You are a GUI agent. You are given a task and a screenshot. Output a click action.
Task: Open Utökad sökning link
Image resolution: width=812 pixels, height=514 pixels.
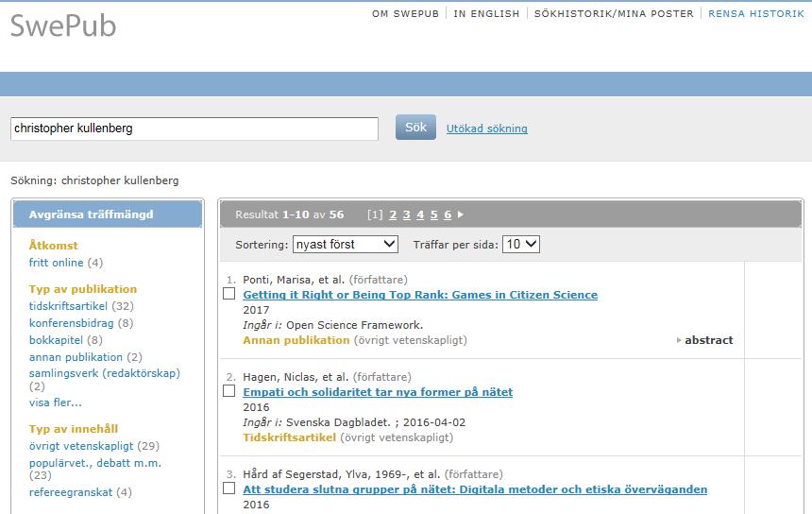[x=487, y=128]
